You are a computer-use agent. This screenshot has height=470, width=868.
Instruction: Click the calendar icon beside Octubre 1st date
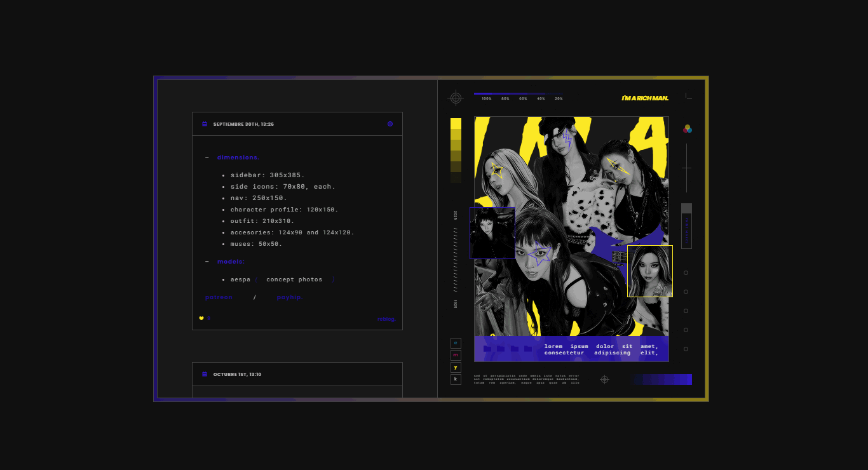pos(205,375)
